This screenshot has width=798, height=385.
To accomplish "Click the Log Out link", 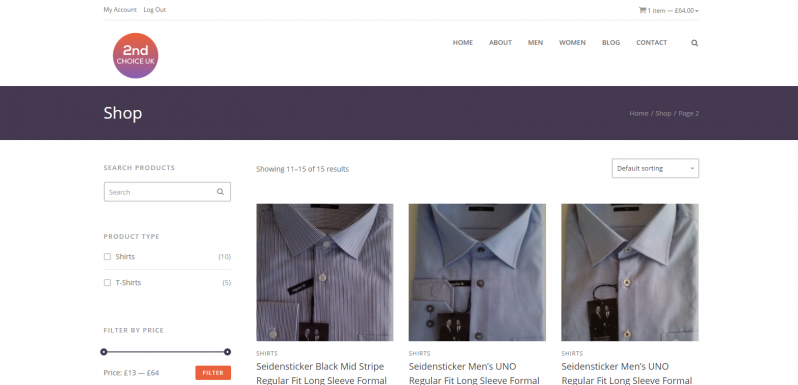I will tap(155, 10).
